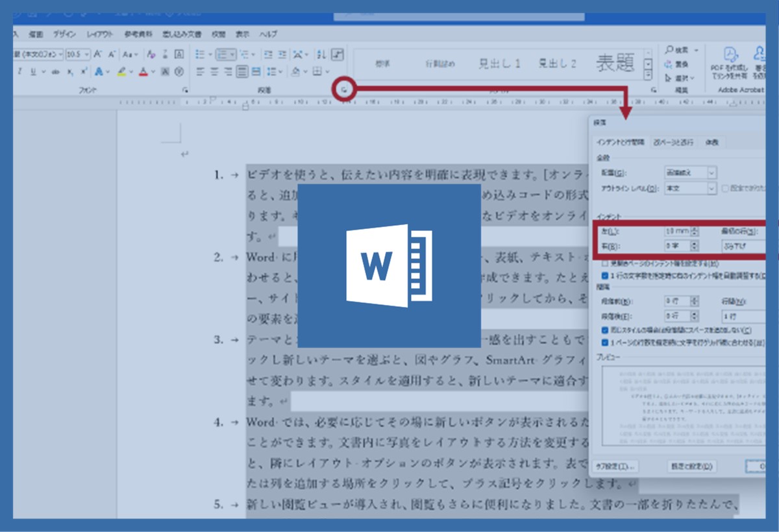Open the alignment dropdown in the dialog

712,173
